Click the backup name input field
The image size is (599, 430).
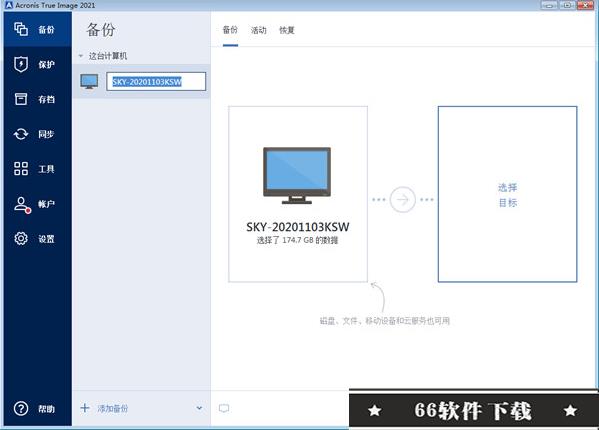coord(156,81)
